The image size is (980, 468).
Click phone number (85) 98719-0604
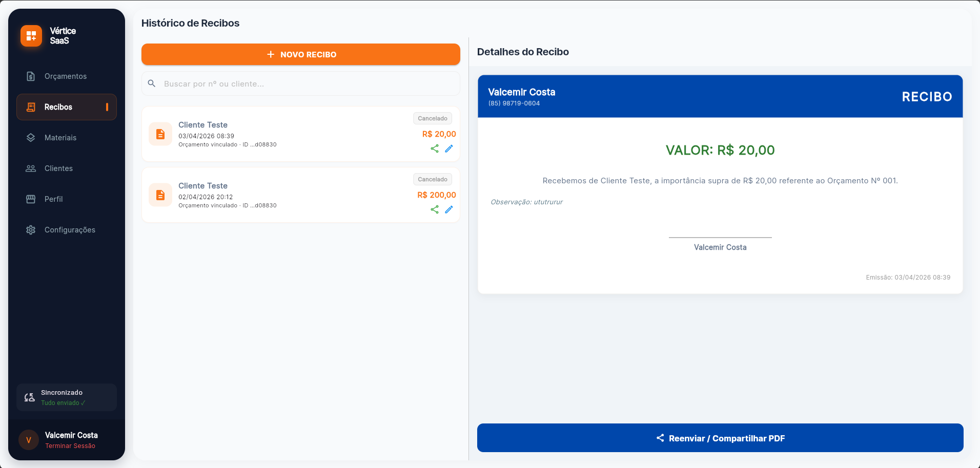pos(514,103)
